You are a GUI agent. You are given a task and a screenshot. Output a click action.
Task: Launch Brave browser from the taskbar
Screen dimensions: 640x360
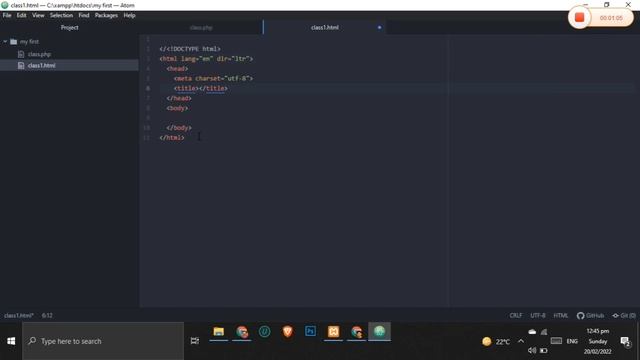287,332
